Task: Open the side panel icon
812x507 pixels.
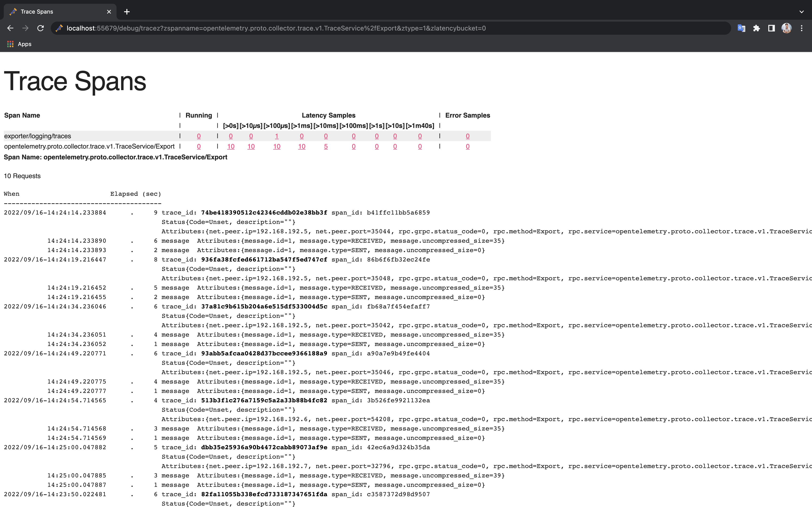Action: pyautogui.click(x=772, y=28)
